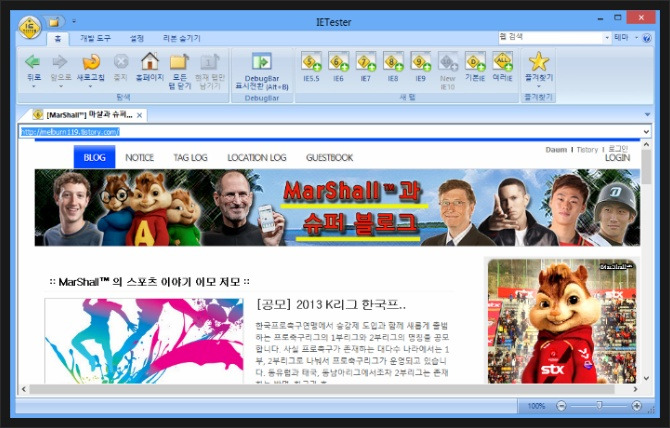
Task: Click the Forward (앞으로) arrow icon
Action: pyautogui.click(x=60, y=62)
